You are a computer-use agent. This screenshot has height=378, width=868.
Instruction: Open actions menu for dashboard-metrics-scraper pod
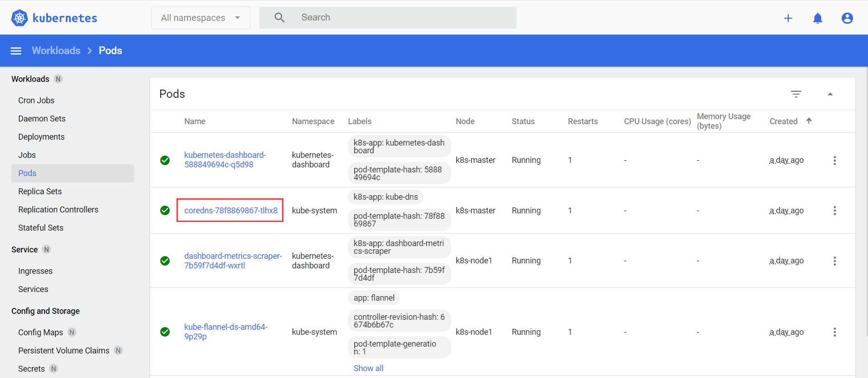tap(835, 261)
